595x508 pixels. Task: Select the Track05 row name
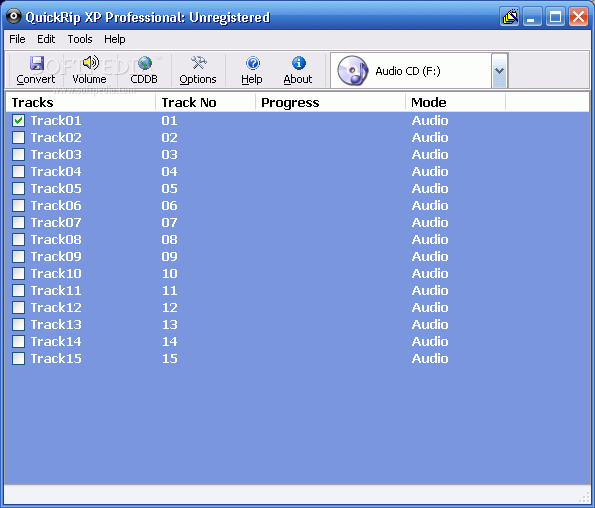56,189
